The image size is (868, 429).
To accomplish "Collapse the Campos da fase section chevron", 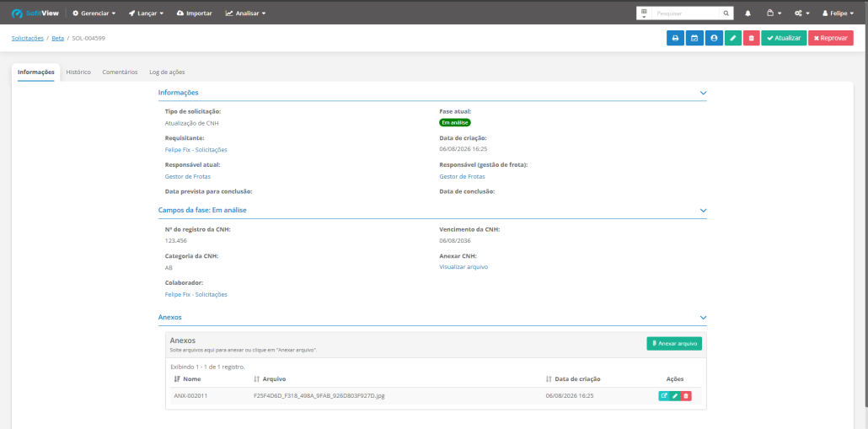I will [x=703, y=211].
